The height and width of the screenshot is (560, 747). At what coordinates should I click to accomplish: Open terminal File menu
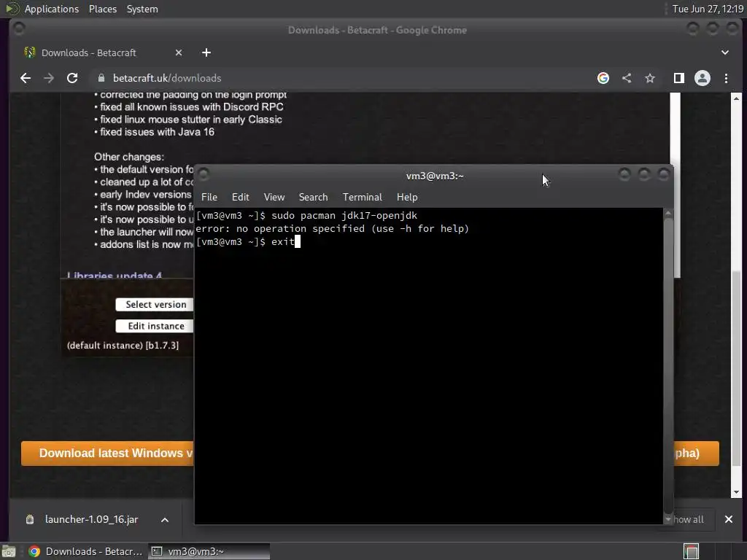coord(209,197)
